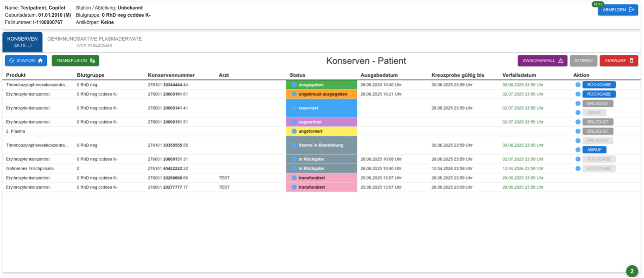Viewport: 644px width, 278px height.
Task: Click info icon in yellow angefordert status
Action: coord(294,131)
